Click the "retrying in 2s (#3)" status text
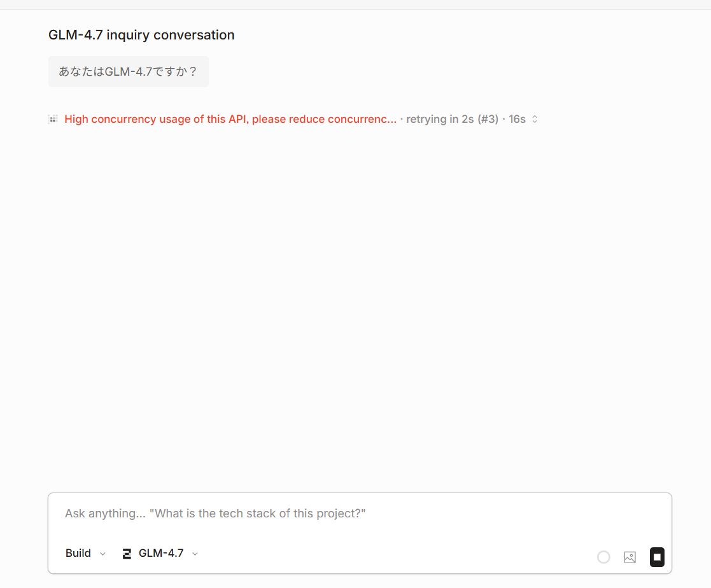This screenshot has width=711, height=588. click(452, 119)
